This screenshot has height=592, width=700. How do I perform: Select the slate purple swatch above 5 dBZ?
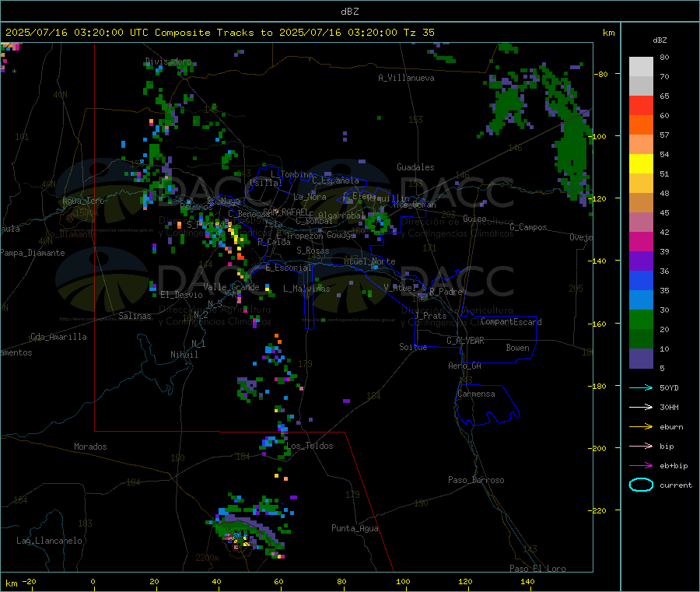(x=641, y=359)
